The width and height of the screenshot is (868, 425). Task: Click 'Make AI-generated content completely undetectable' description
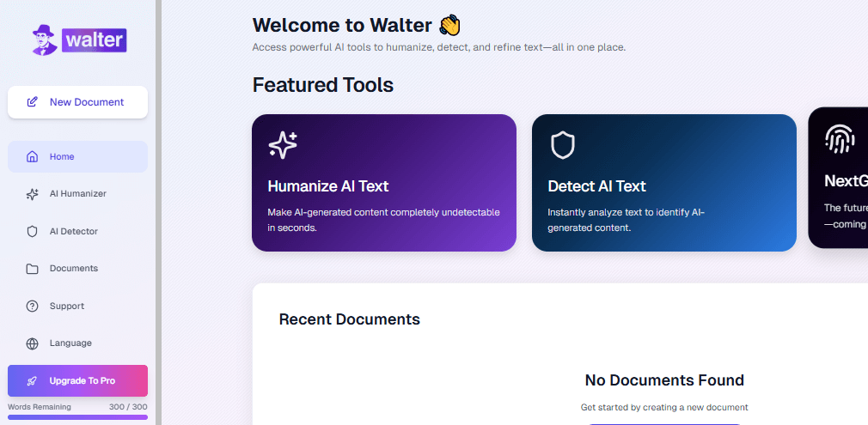click(383, 220)
